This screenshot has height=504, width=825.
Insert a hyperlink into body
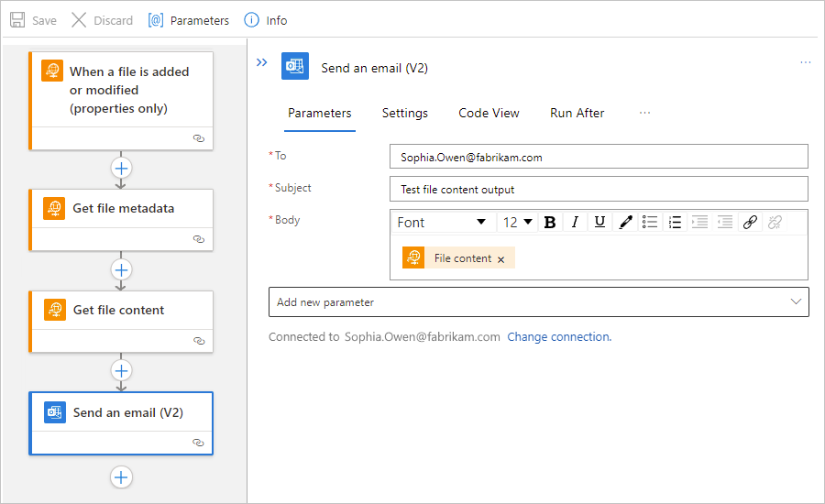pyautogui.click(x=750, y=222)
